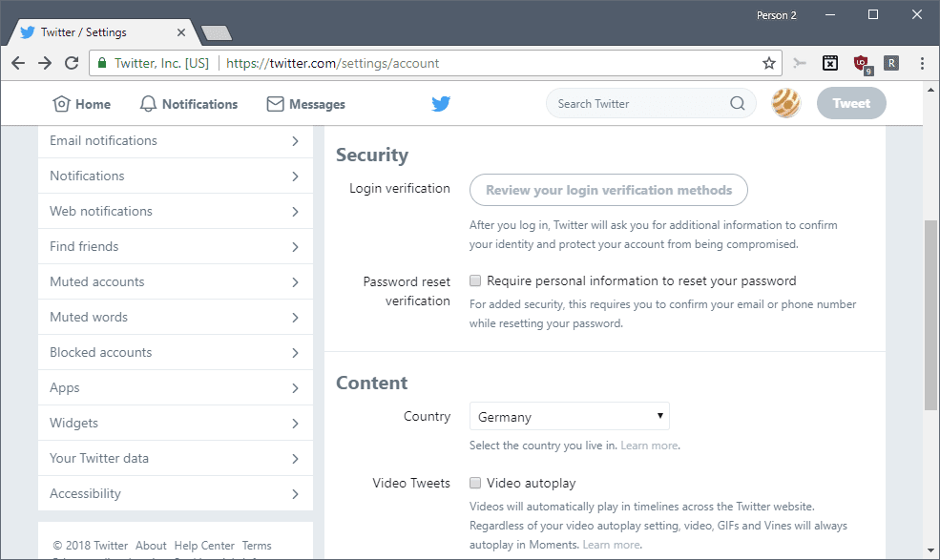Open Notifications settings in the sidebar
940x560 pixels.
click(176, 176)
